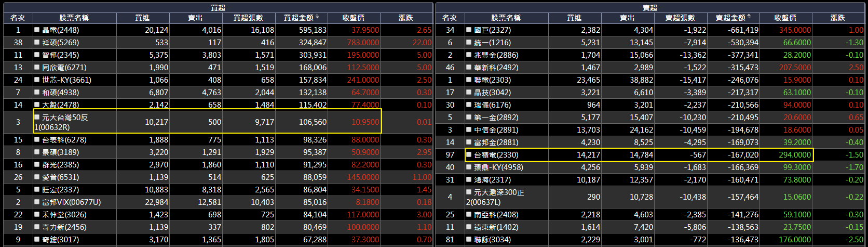The image size is (868, 247).
Task: Tick the checkbox beside 晶電(2448)
Action: (37, 30)
